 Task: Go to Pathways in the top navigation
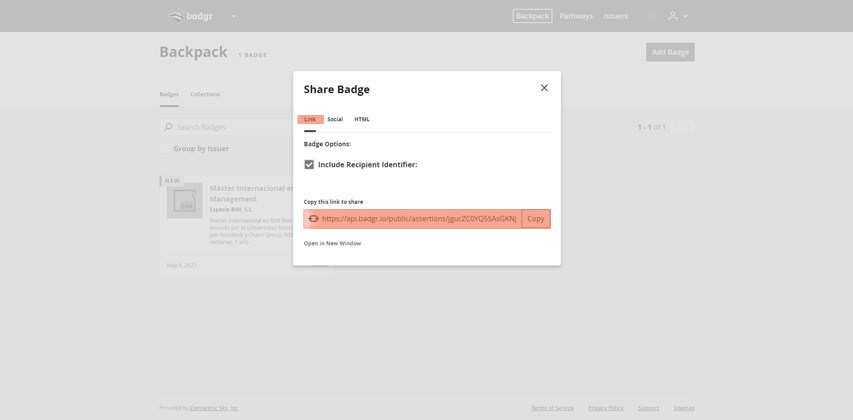576,16
